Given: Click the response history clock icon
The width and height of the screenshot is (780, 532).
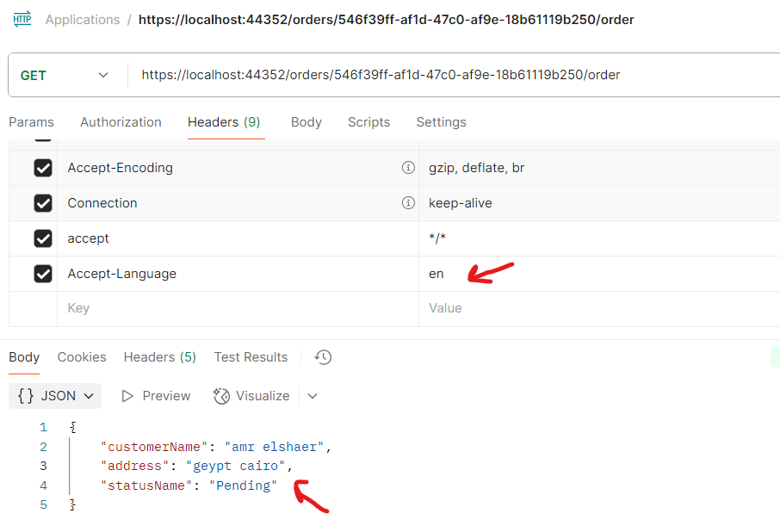Looking at the screenshot, I should [x=324, y=357].
